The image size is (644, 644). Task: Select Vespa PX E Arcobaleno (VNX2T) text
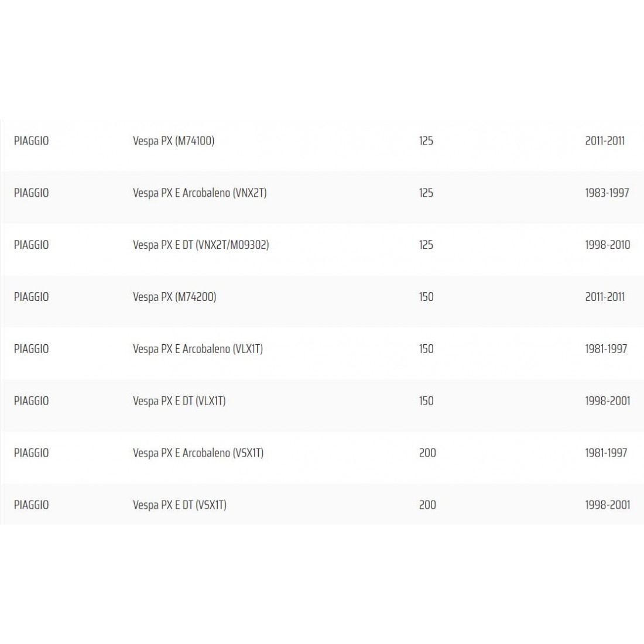(x=200, y=193)
